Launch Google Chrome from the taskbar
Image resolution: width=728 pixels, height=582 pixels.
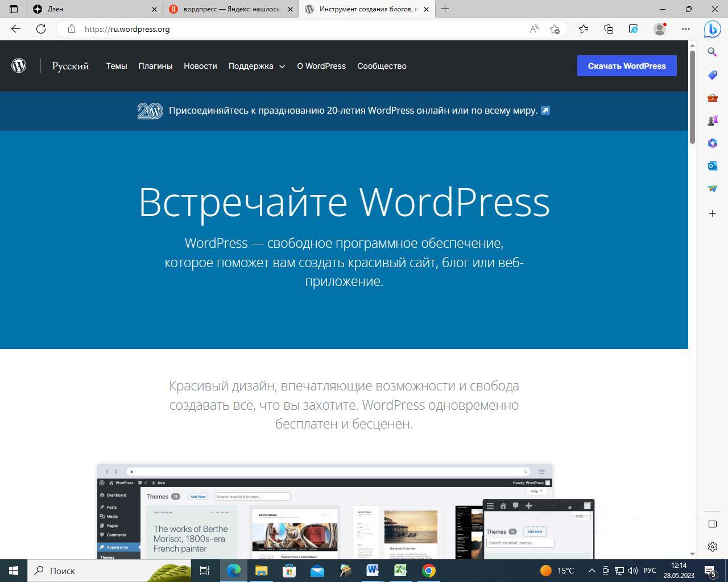429,571
